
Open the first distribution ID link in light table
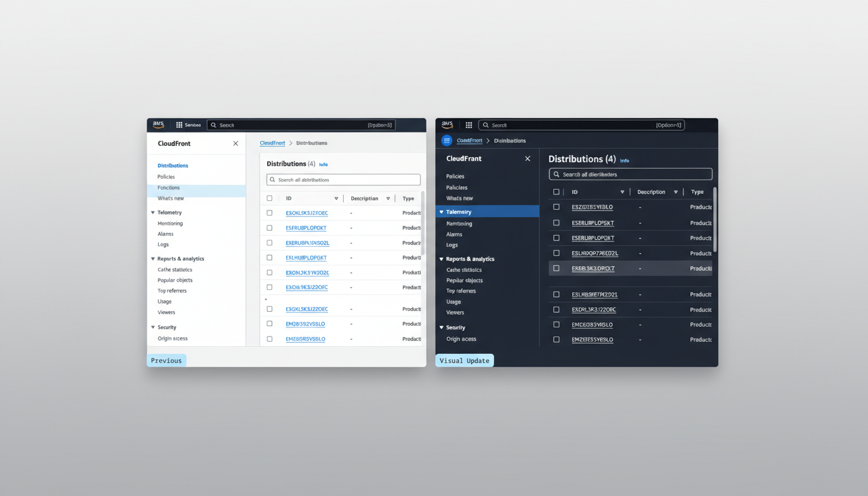pos(307,213)
